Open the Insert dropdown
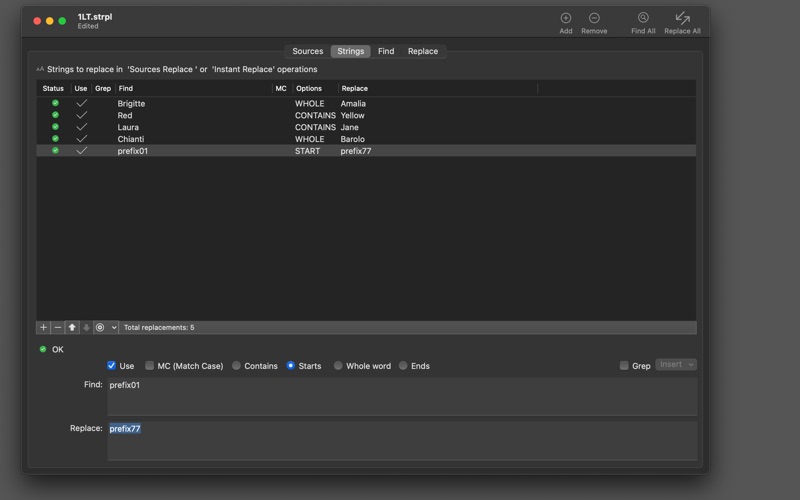This screenshot has height=500, width=800. tap(676, 364)
